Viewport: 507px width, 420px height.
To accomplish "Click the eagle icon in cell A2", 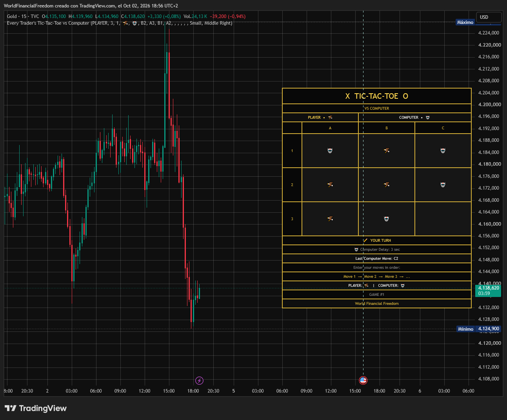I will coord(330,185).
